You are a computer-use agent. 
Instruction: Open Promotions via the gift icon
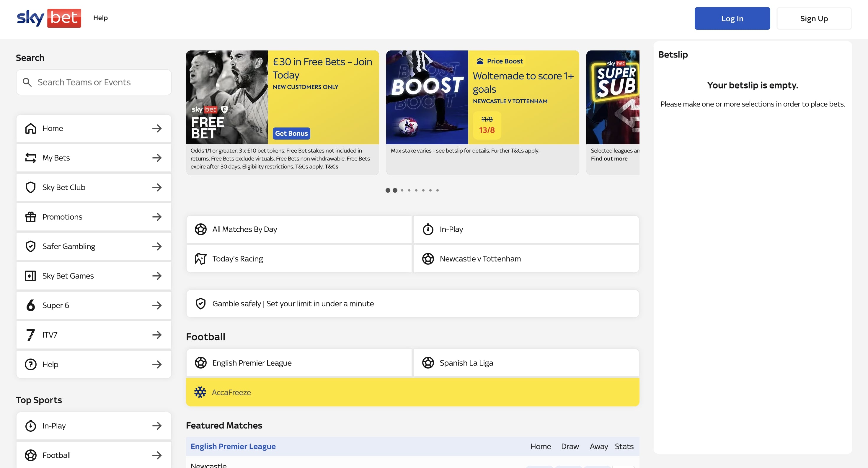pyautogui.click(x=31, y=217)
